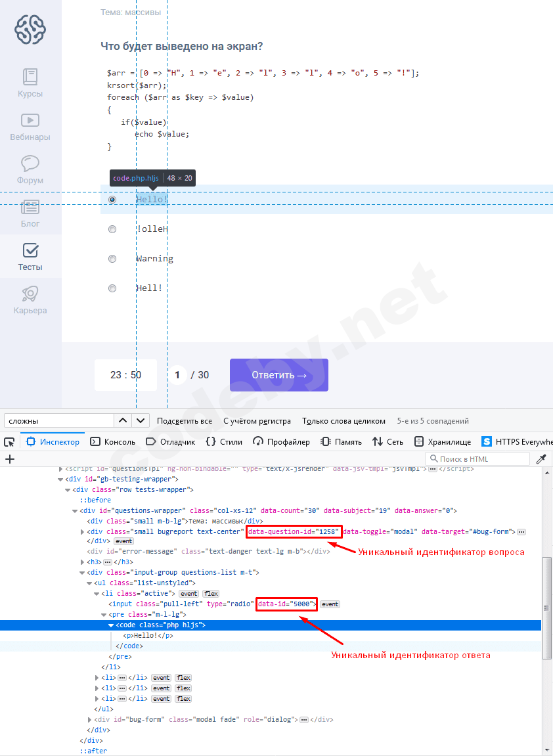Collapse the li active node

(97, 594)
